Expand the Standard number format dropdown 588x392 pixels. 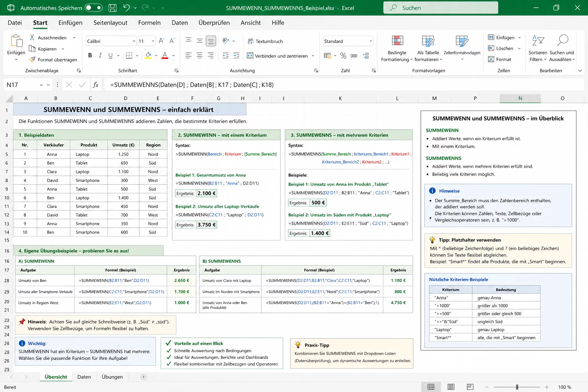click(x=371, y=41)
